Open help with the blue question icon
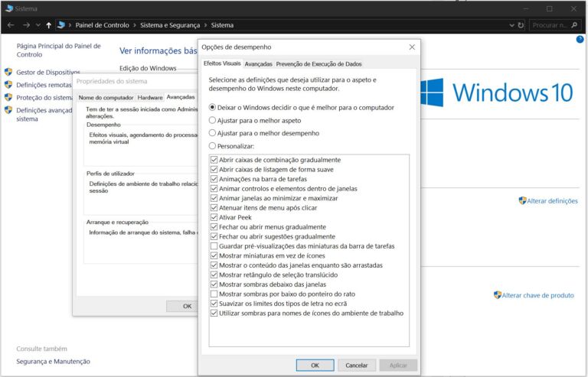 pos(580,39)
